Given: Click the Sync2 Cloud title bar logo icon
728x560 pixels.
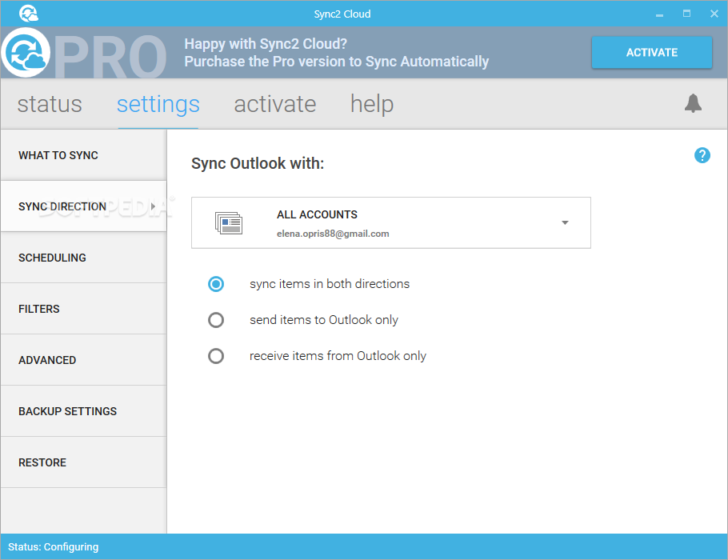Looking at the screenshot, I should tap(29, 14).
